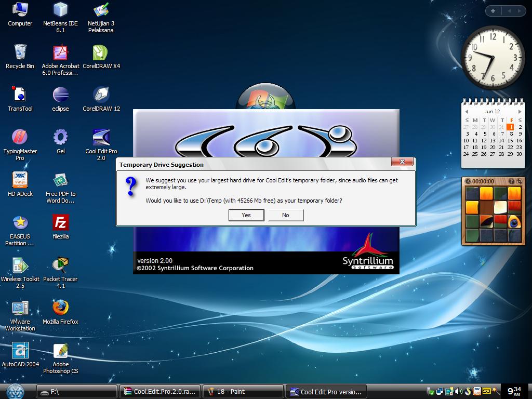Image resolution: width=532 pixels, height=399 pixels.
Task: Select the filezilla desktop icon
Action: coord(60,227)
